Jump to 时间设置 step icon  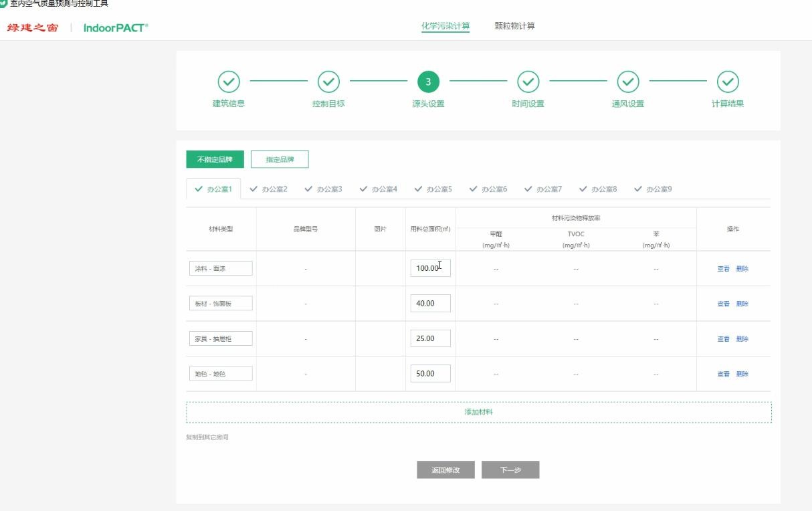[x=528, y=82]
